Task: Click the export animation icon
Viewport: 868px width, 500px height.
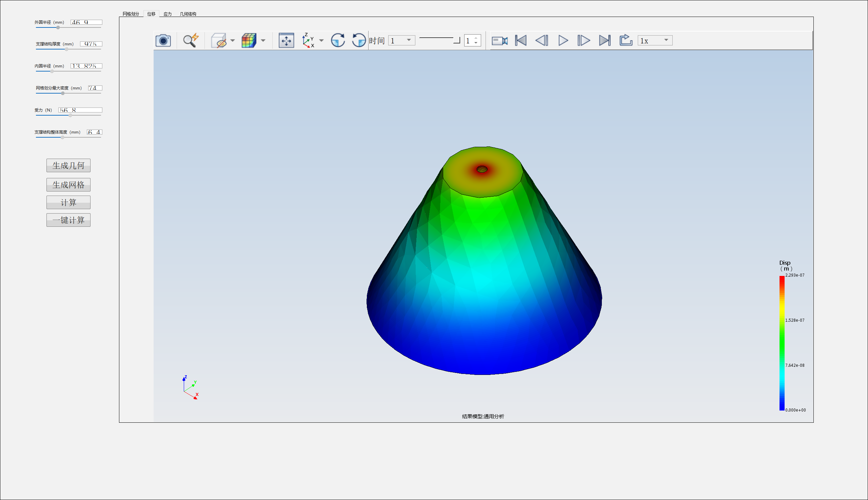Action: (626, 40)
